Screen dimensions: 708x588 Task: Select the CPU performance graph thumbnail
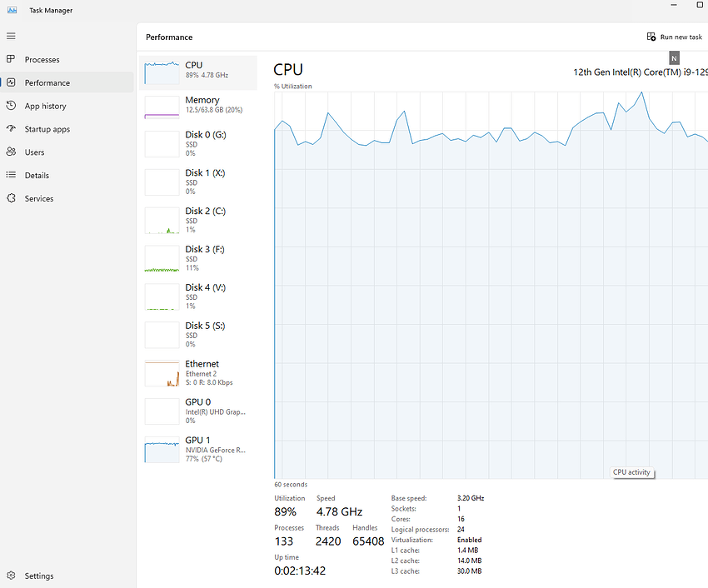pyautogui.click(x=162, y=72)
